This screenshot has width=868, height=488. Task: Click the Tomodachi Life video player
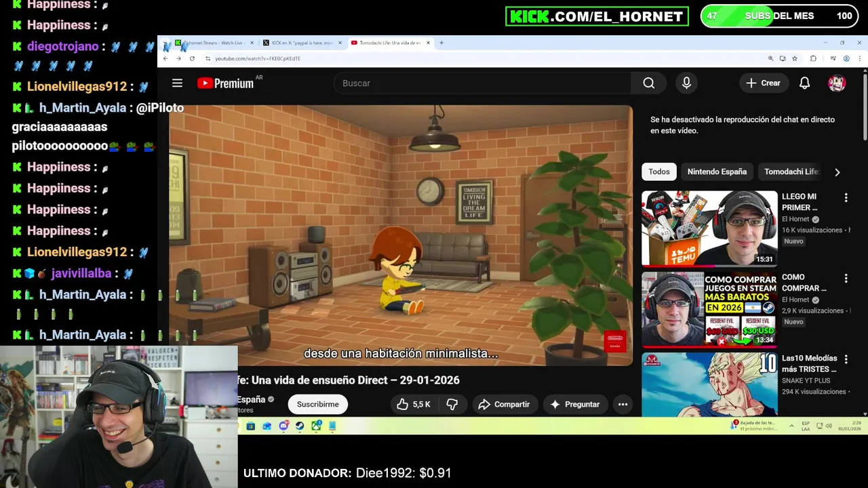click(401, 235)
